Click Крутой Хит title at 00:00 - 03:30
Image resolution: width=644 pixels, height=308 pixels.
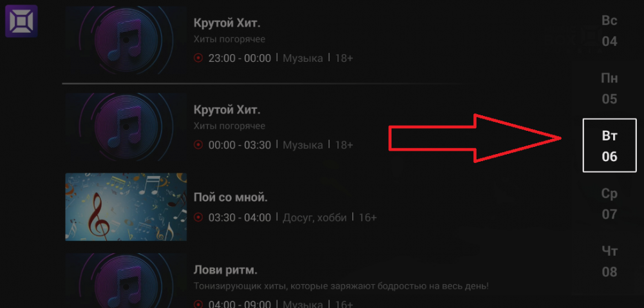227,110
